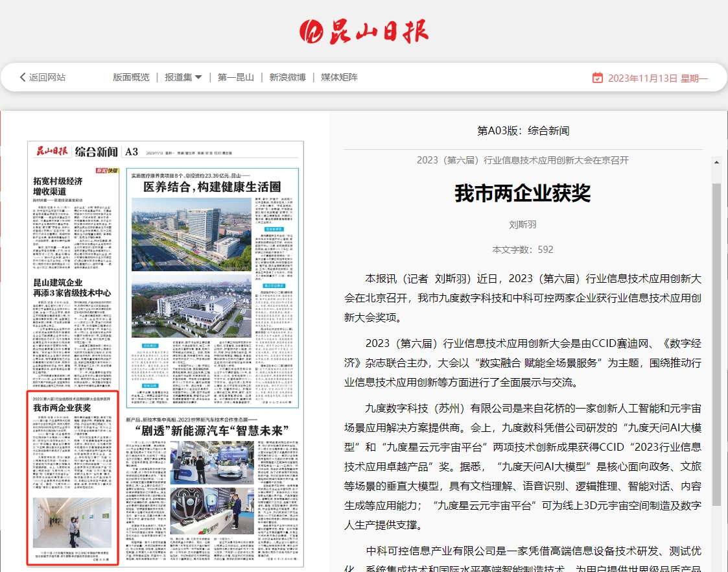Click the corridor photo in 我市两企业获奖 article
728x572 pixels.
pos(72,523)
